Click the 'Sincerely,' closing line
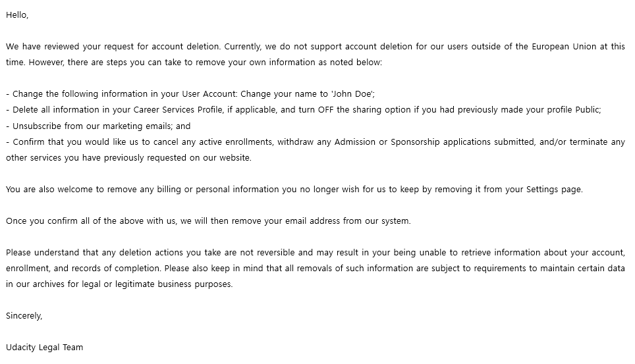Screen dimensions: 635x364 [x=24, y=315]
